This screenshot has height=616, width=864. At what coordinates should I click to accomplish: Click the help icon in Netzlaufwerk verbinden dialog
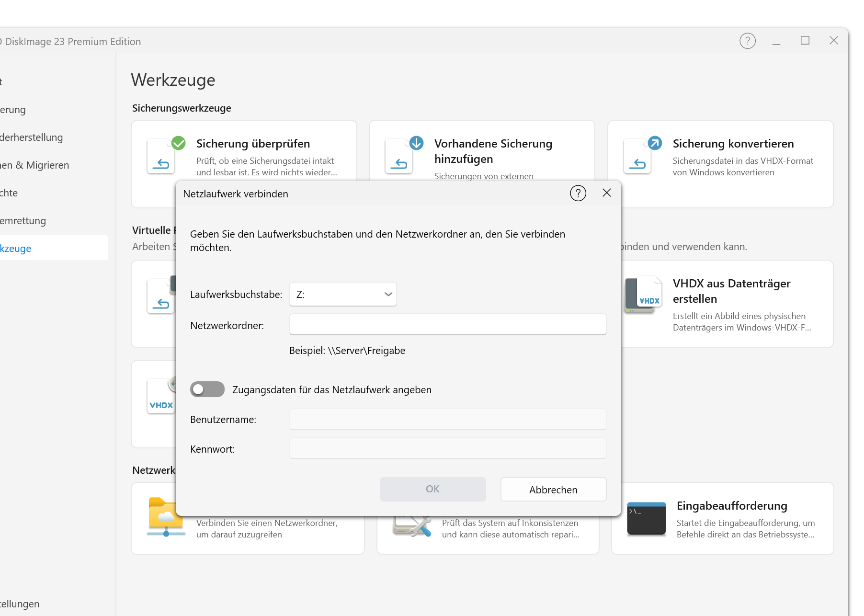(578, 194)
